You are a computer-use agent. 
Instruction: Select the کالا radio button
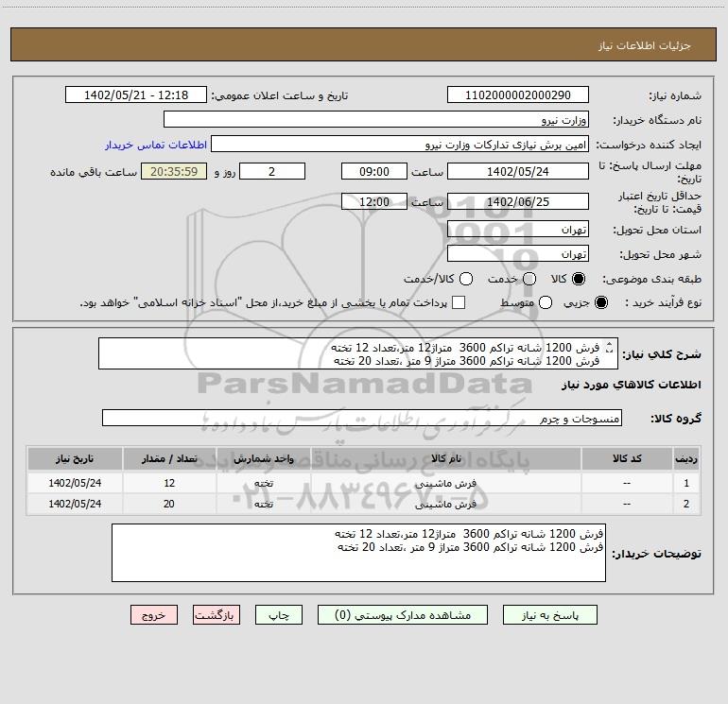click(579, 279)
